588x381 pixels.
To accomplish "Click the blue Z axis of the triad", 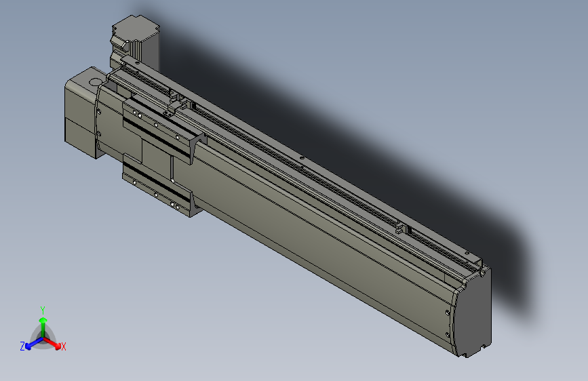I will tap(34, 343).
